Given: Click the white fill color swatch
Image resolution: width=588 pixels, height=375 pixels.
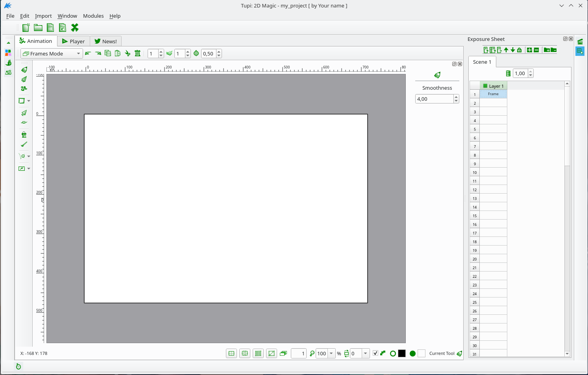Looking at the screenshot, I should pos(422,353).
